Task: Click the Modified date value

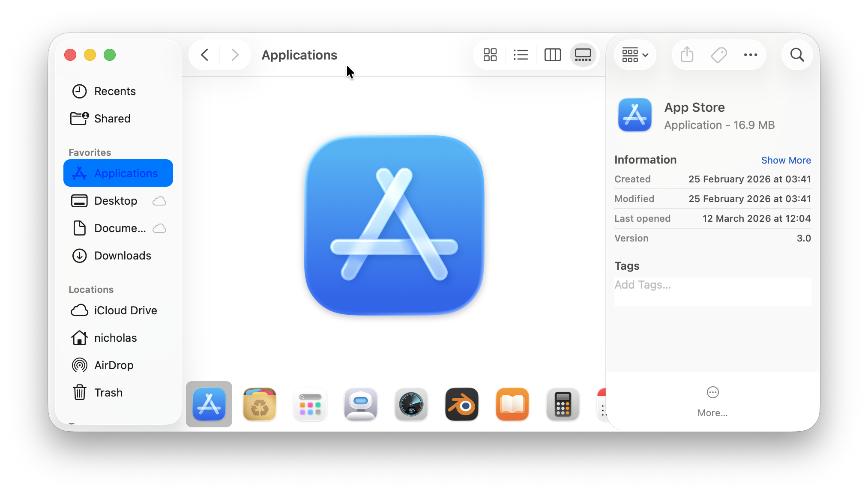Action: pos(749,199)
